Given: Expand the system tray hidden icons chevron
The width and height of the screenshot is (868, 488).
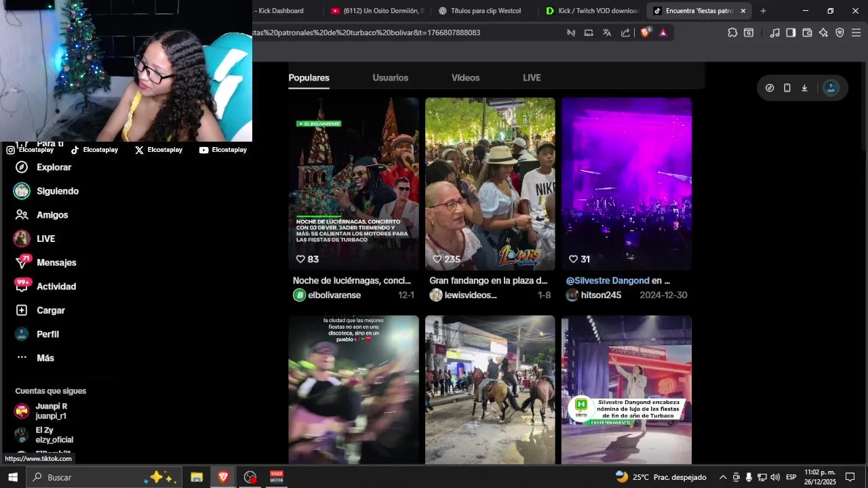Looking at the screenshot, I should coord(723,477).
